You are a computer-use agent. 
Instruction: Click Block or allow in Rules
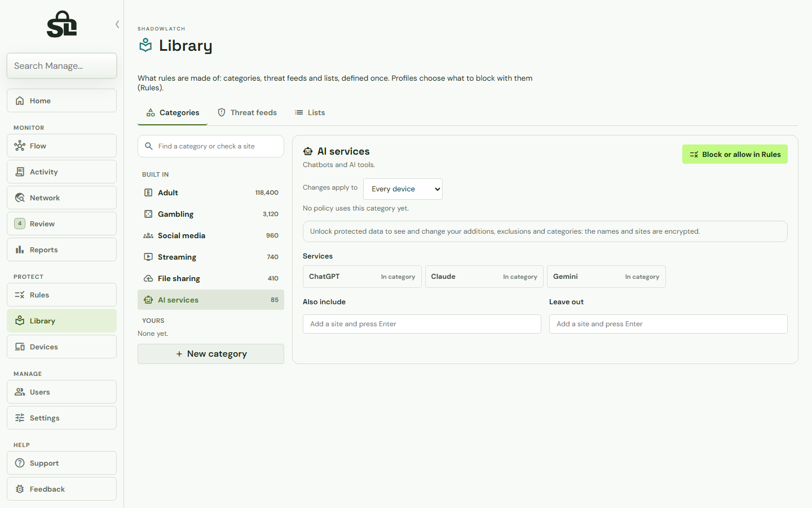(735, 154)
